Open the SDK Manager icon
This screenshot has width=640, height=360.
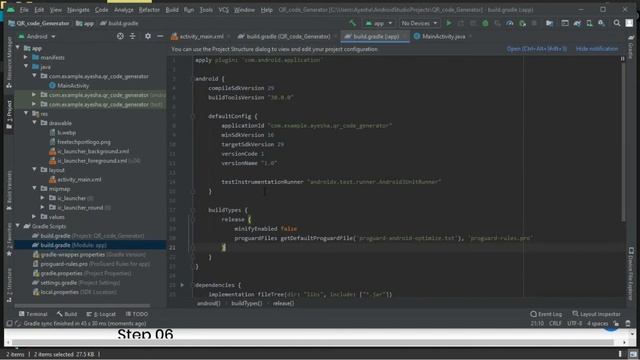[602, 23]
